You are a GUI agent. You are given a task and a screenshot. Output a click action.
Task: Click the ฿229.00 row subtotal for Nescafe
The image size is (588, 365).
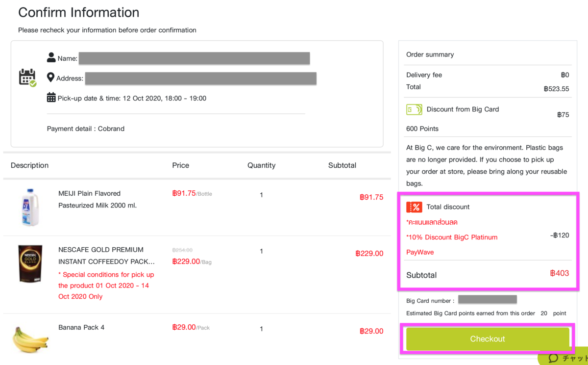369,254
